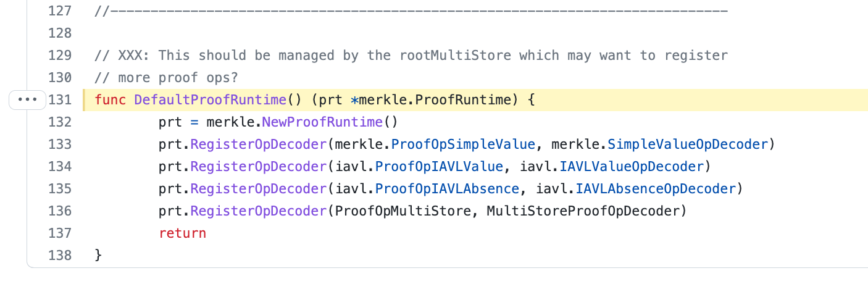
Task: Click highlighted line number 131
Action: 60,100
